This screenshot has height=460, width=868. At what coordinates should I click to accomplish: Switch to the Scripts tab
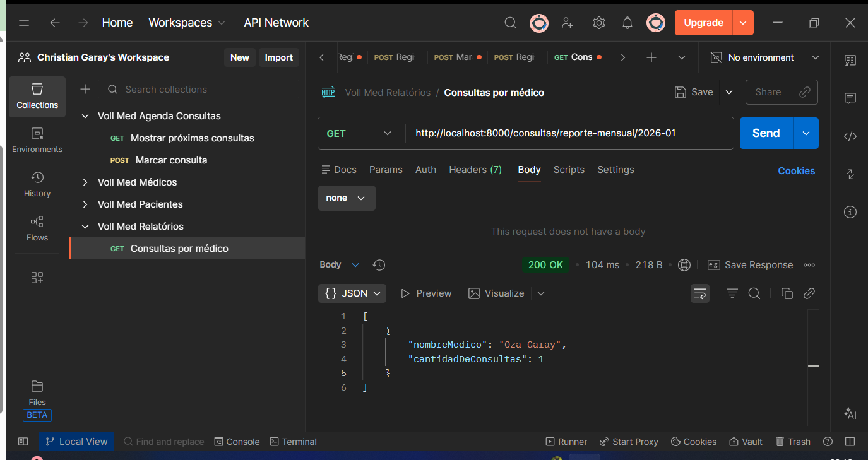pyautogui.click(x=569, y=170)
